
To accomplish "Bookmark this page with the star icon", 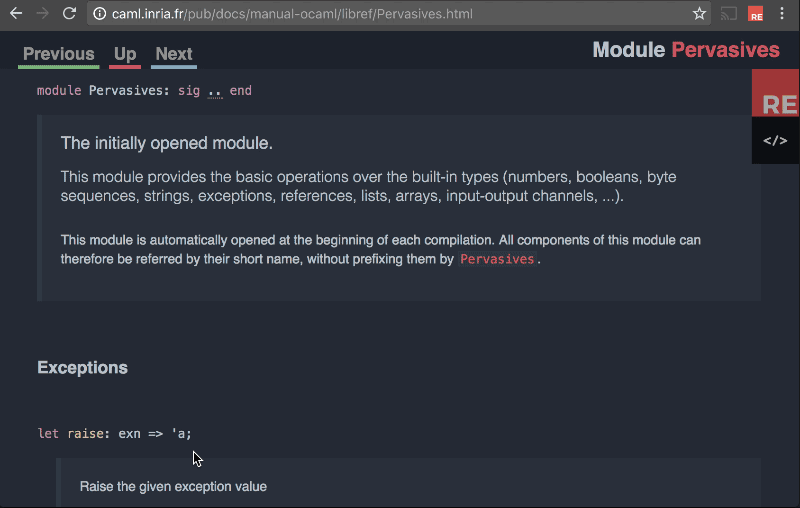I will pos(699,14).
